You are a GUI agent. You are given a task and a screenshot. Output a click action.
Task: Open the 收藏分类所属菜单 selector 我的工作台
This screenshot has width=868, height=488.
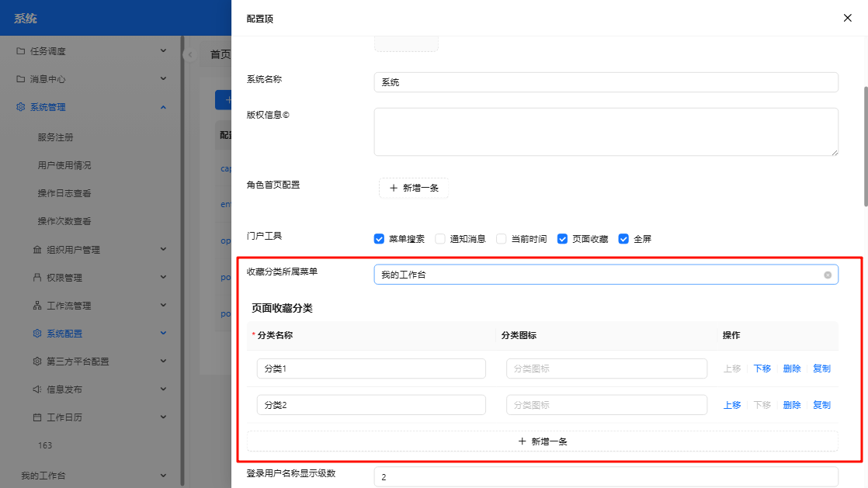click(x=606, y=275)
